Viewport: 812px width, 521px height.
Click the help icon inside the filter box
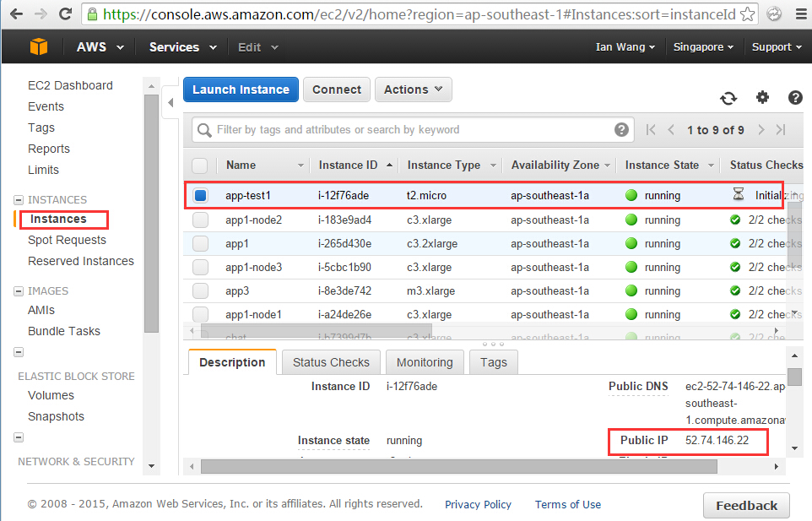(x=621, y=129)
